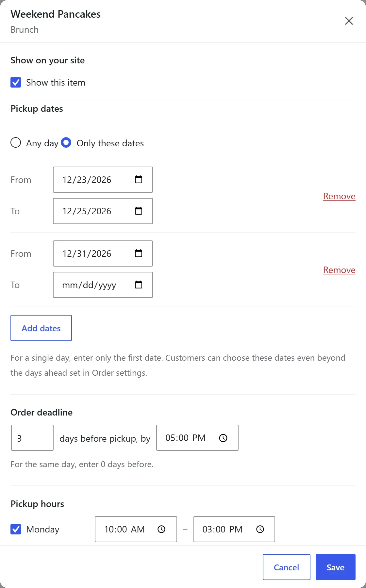
Task: Uncheck Show this item checkbox
Action: pyautogui.click(x=16, y=82)
